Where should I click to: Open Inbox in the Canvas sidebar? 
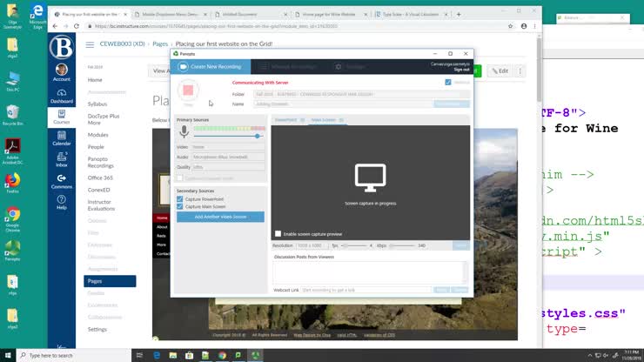[62, 160]
